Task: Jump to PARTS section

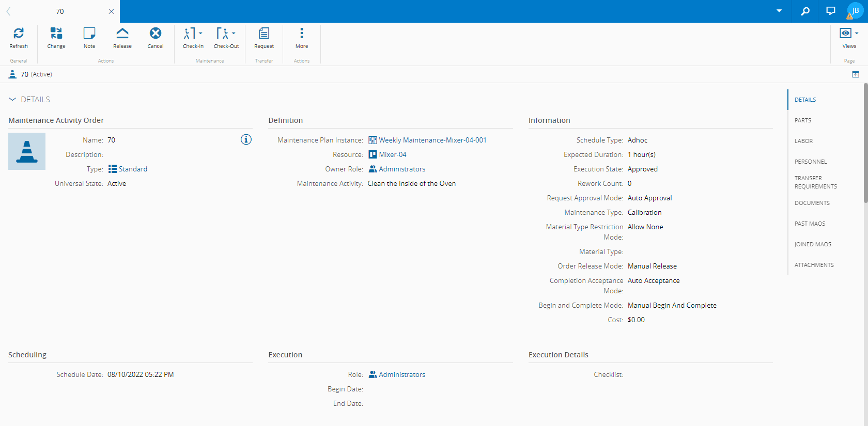Action: coord(803,120)
